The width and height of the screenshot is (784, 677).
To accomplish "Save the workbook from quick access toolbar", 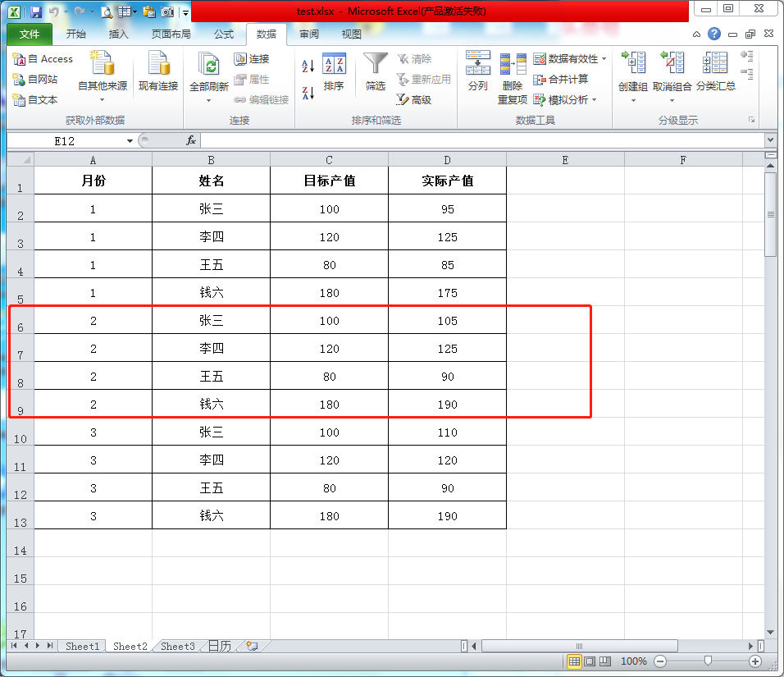I will coord(36,12).
